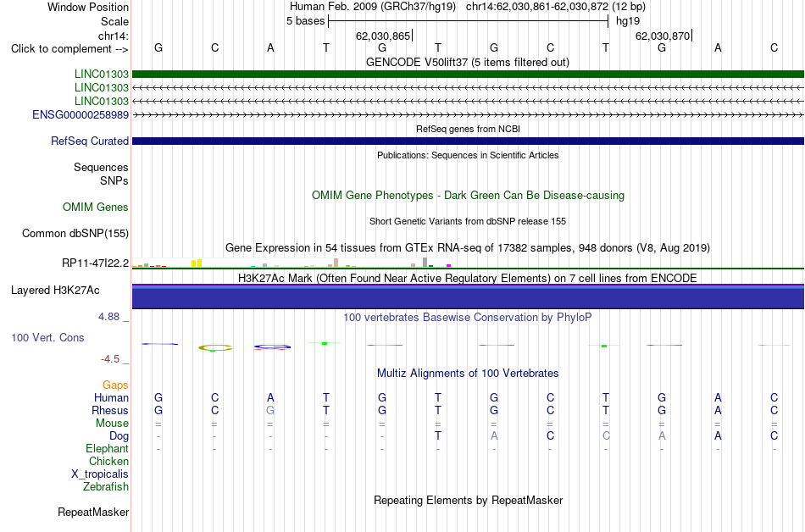Open Multiz Alignments of 100 Vertebrates title
Screen dimensions: 805x532
468,374
